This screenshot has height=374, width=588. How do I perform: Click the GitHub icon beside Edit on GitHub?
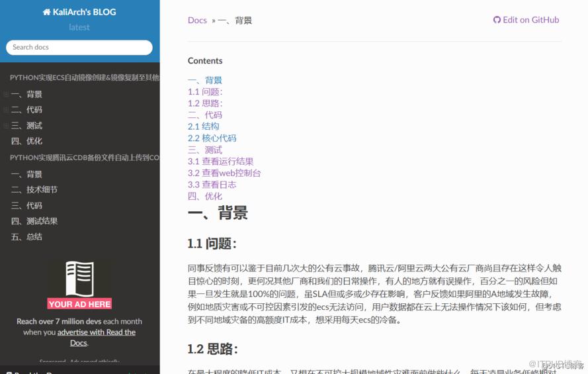click(497, 20)
